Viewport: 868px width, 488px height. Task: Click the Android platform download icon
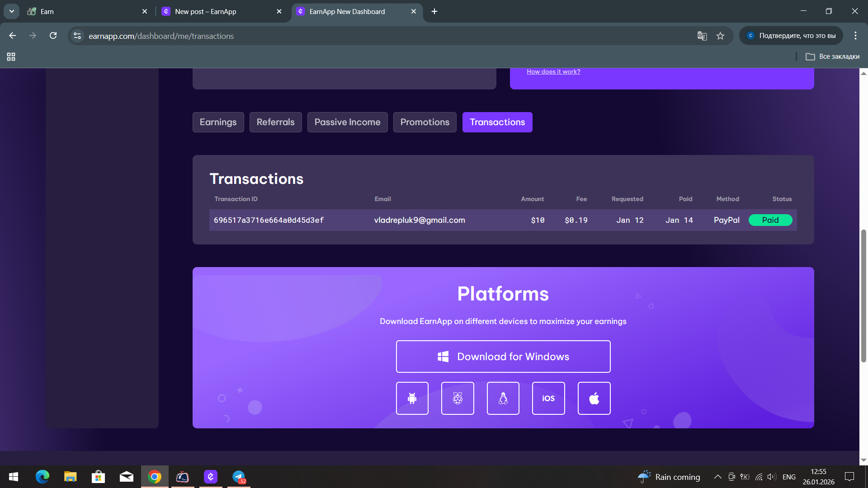click(x=412, y=398)
